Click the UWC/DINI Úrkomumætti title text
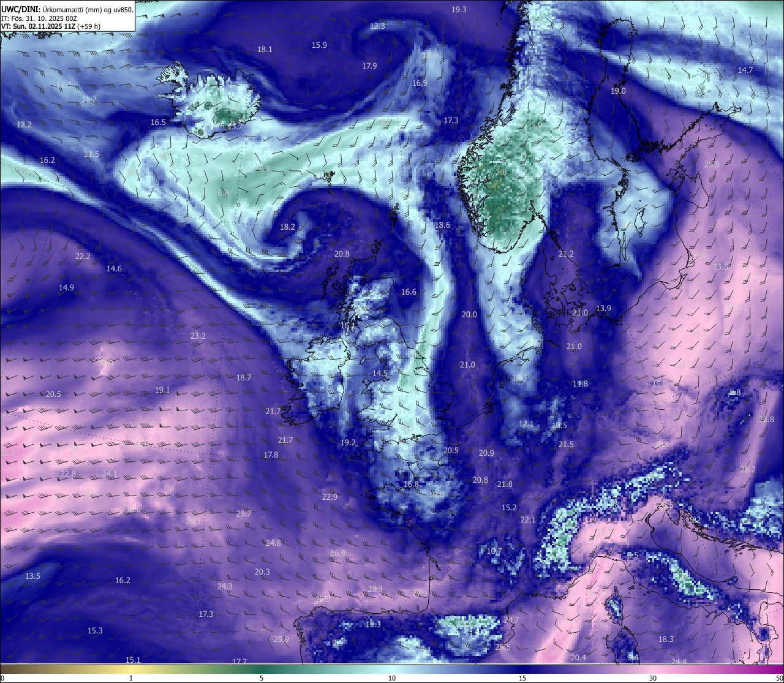784x683 pixels. coord(67,9)
